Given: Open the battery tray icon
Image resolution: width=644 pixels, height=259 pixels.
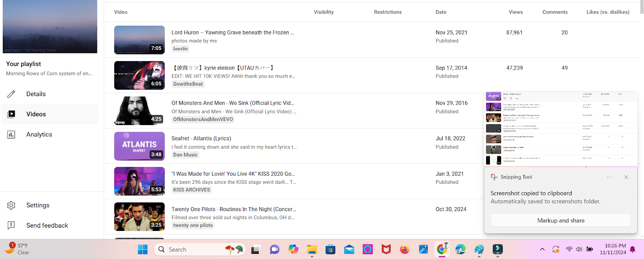Looking at the screenshot, I should pos(590,249).
